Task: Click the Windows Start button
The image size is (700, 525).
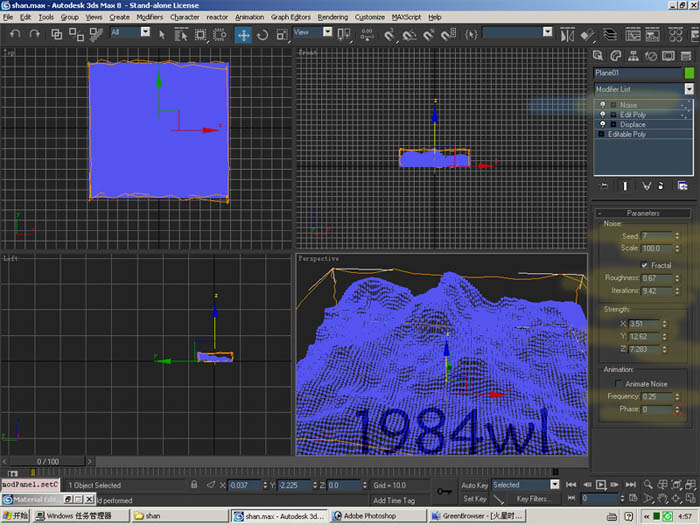Action: [15, 516]
